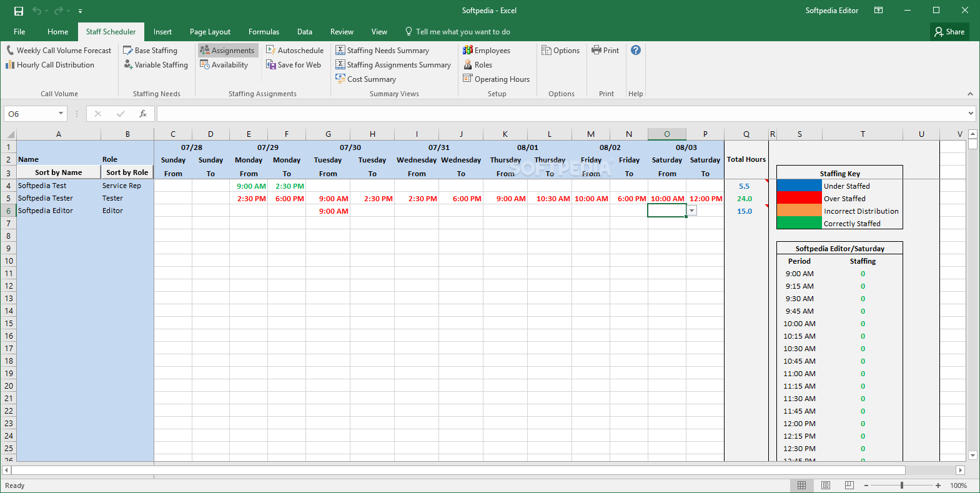Click the zoom slider handle
980x493 pixels.
(x=902, y=486)
